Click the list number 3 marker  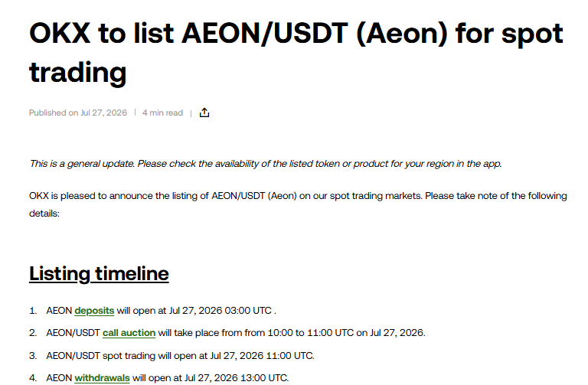(x=33, y=355)
